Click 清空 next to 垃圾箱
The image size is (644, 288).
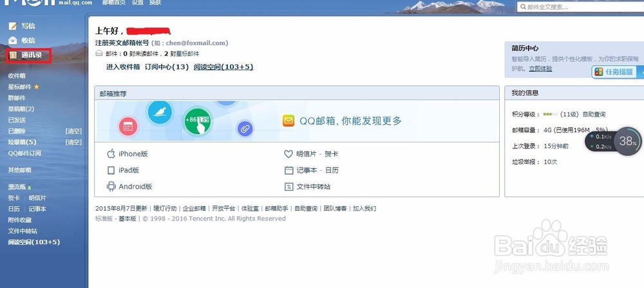[x=74, y=142]
